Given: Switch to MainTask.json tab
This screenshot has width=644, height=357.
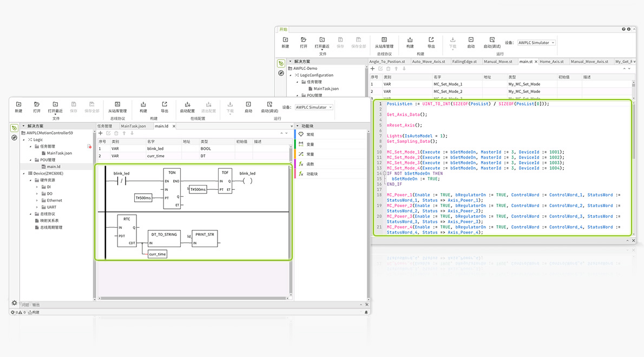Looking at the screenshot, I should pyautogui.click(x=133, y=126).
